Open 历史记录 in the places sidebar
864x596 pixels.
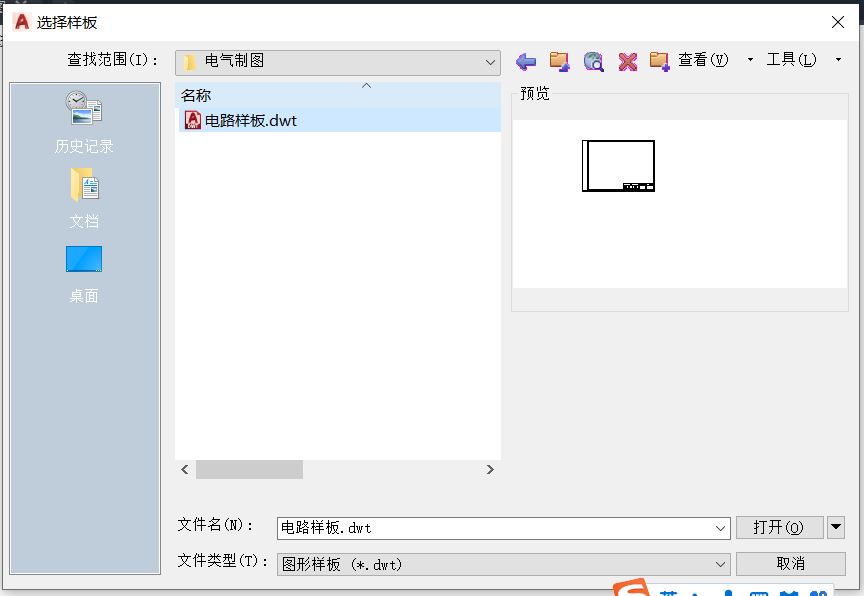tap(84, 122)
